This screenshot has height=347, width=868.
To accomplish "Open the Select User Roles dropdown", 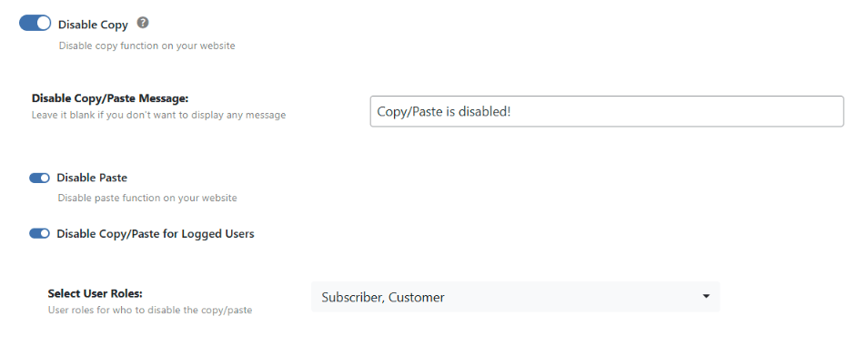I will click(x=515, y=297).
